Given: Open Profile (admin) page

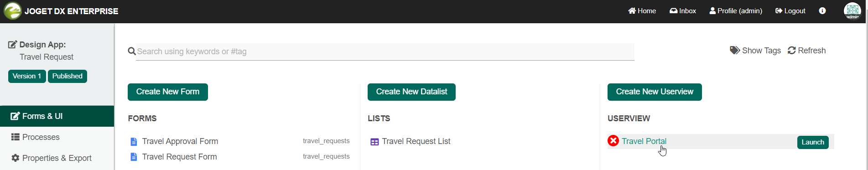Looking at the screenshot, I should pyautogui.click(x=736, y=11).
